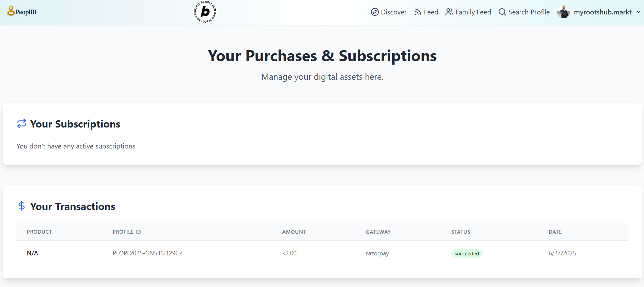Open Search Profile from navigation
The image size is (644, 287).
[529, 12]
